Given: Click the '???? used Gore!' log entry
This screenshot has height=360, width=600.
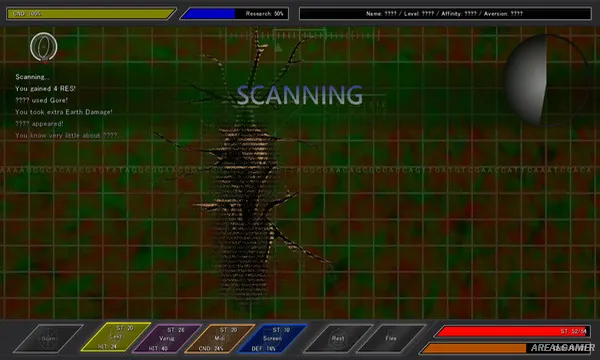Looking at the screenshot, I should click(x=41, y=100).
